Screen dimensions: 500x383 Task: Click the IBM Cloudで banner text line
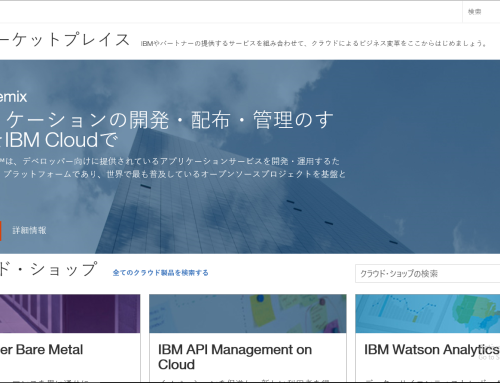pos(59,140)
